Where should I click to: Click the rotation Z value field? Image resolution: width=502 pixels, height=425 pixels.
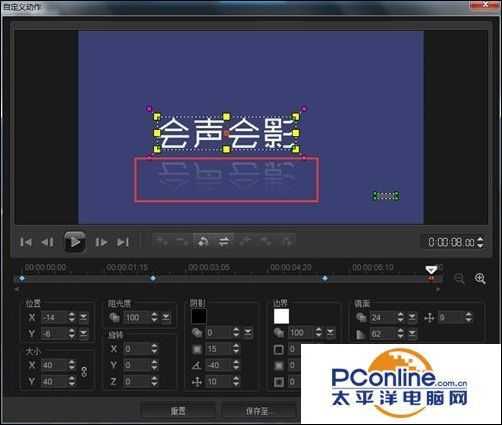pos(136,381)
